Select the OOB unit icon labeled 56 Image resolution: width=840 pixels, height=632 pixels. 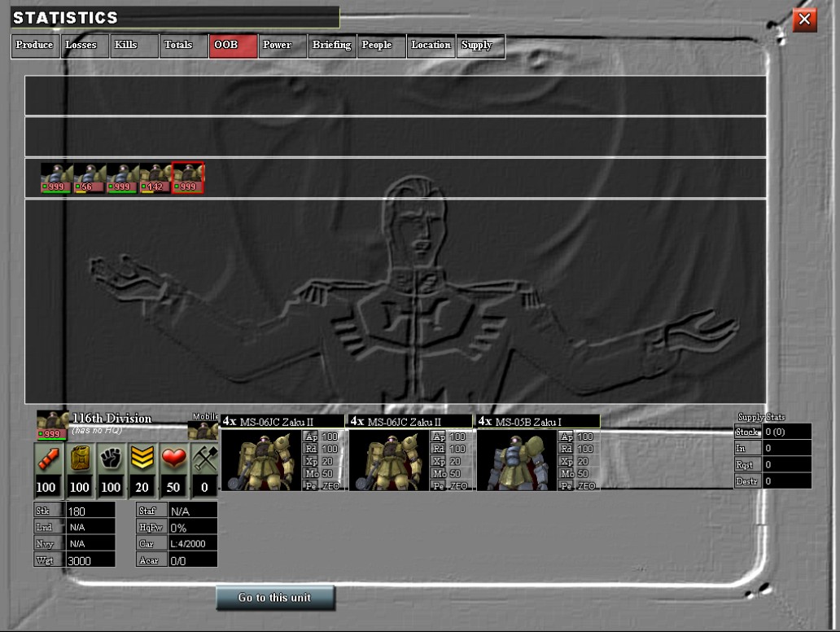pos(90,178)
